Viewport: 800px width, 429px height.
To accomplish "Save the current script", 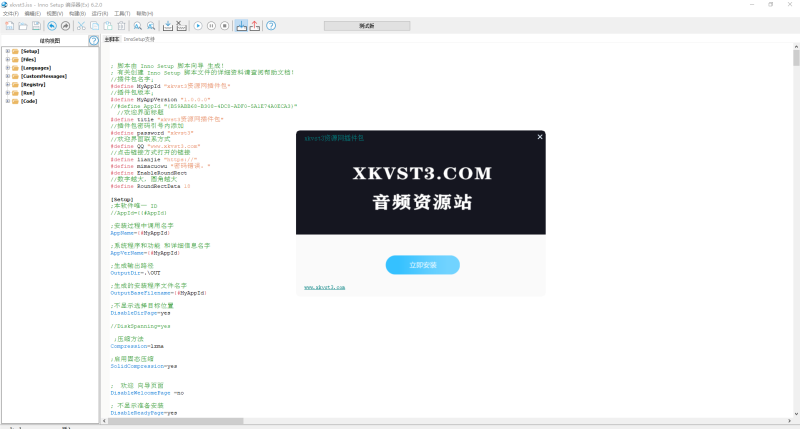I will (36, 26).
